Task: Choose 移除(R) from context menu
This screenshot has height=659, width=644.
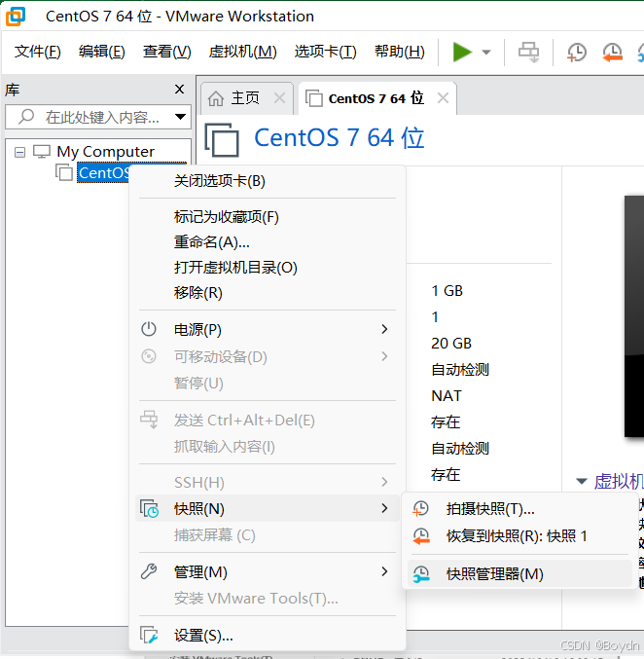Action: (x=268, y=293)
